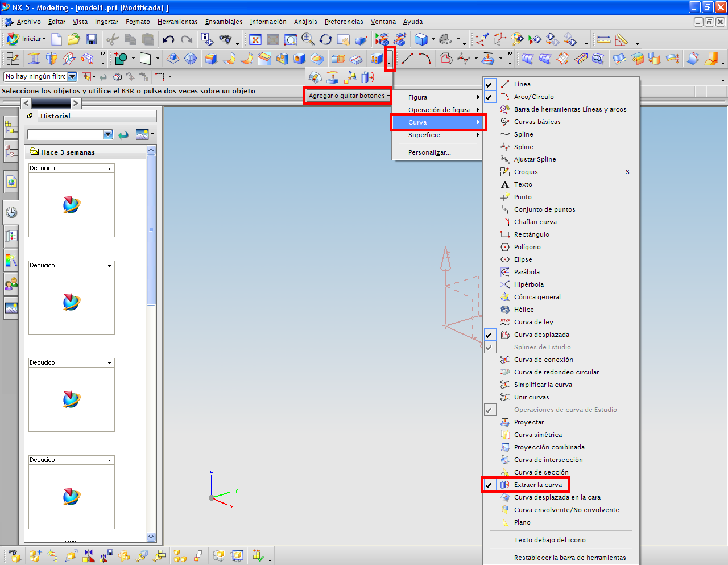Open the Archivo menu
The image size is (728, 565).
point(28,22)
